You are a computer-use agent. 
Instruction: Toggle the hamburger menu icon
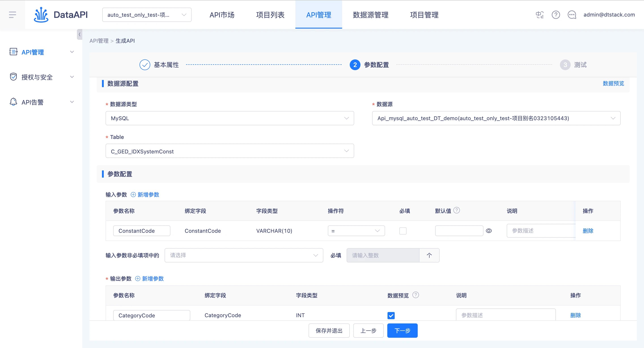click(x=12, y=15)
